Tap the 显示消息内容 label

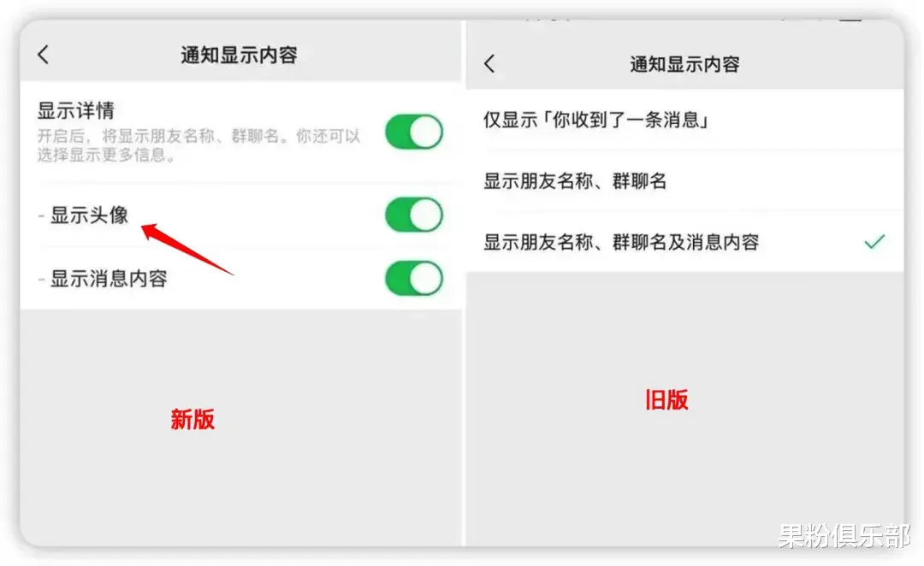pyautogui.click(x=109, y=278)
